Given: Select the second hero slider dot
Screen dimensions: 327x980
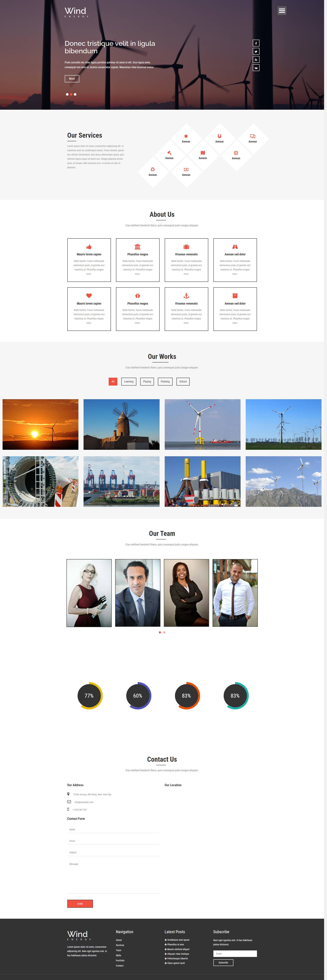Looking at the screenshot, I should click(x=71, y=94).
